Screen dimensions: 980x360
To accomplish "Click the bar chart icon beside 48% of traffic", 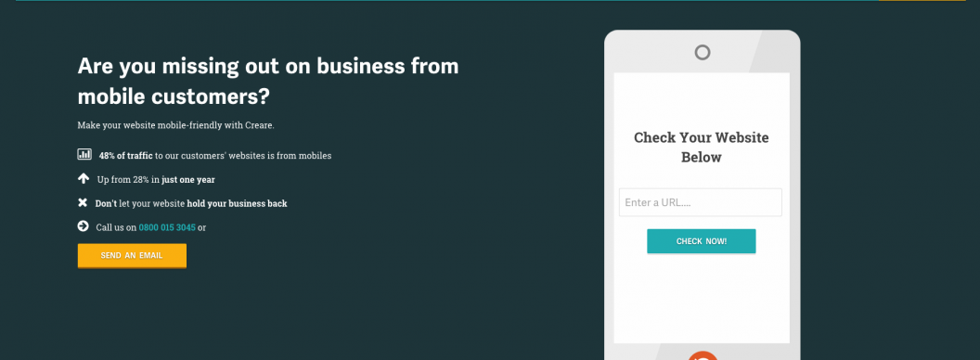I will [x=84, y=154].
